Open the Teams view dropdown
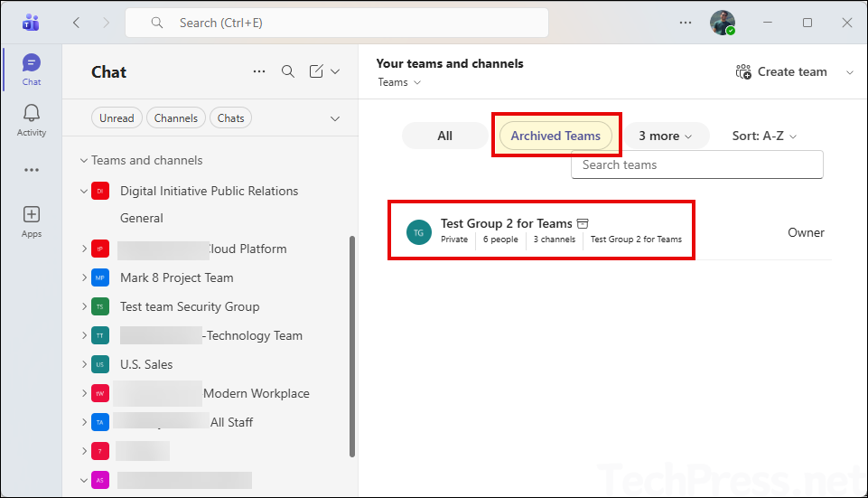The width and height of the screenshot is (868, 498). tap(399, 82)
